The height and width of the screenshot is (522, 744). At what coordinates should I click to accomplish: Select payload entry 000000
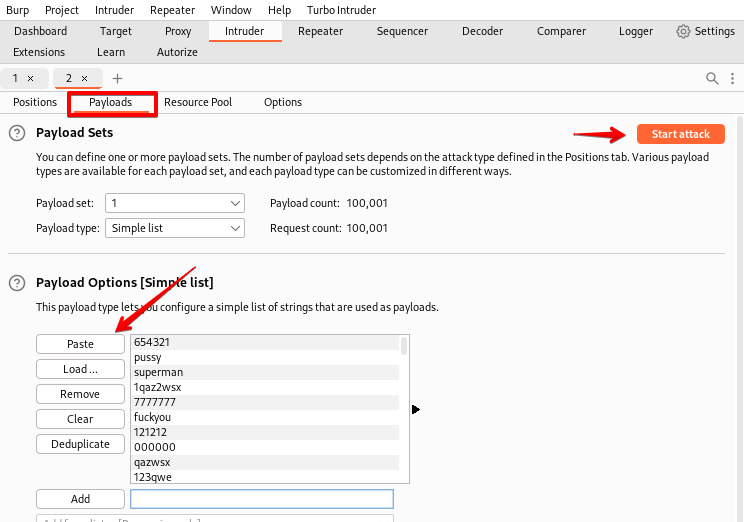click(x=265, y=447)
